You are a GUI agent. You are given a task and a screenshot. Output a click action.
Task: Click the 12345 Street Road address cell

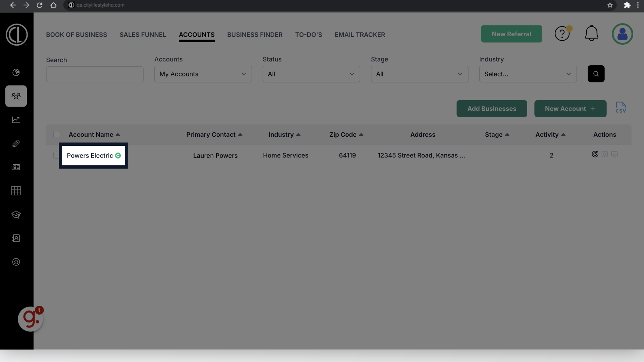pos(421,156)
